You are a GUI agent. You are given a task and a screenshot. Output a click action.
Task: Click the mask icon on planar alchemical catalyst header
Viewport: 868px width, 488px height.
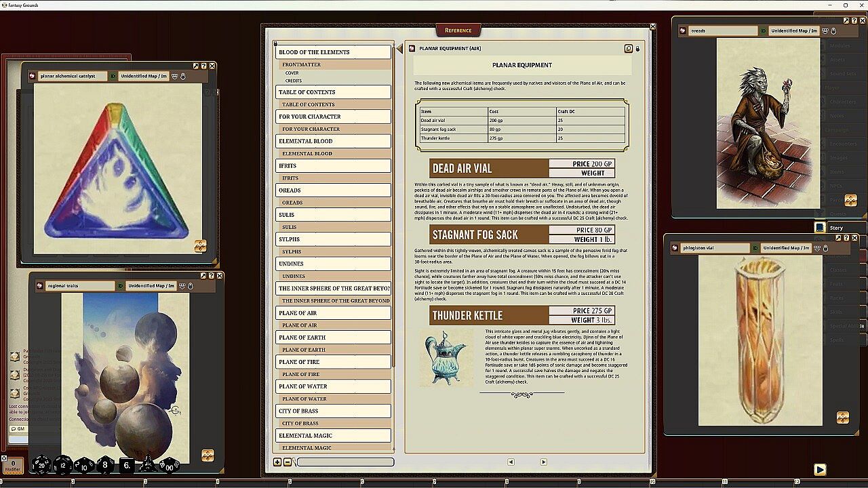(x=174, y=76)
